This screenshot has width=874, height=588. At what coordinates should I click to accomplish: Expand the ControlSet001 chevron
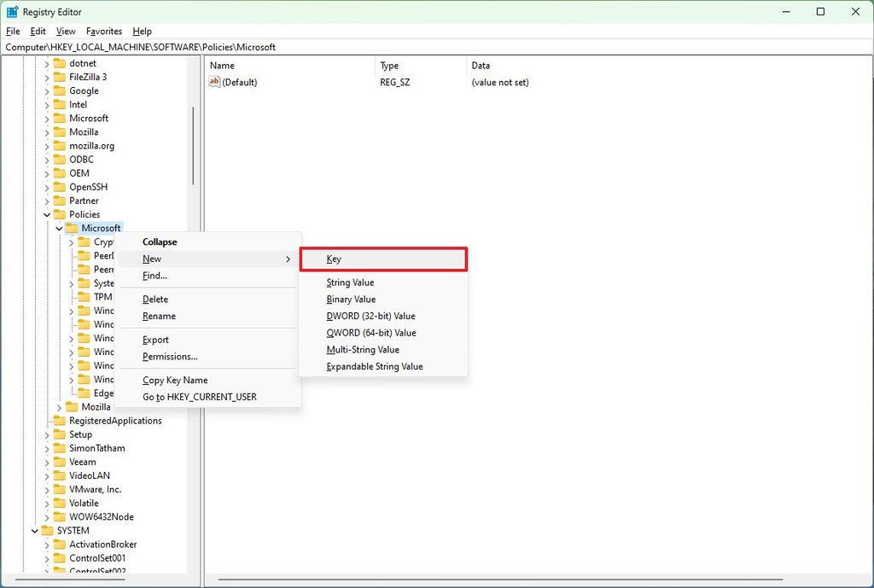[x=47, y=558]
